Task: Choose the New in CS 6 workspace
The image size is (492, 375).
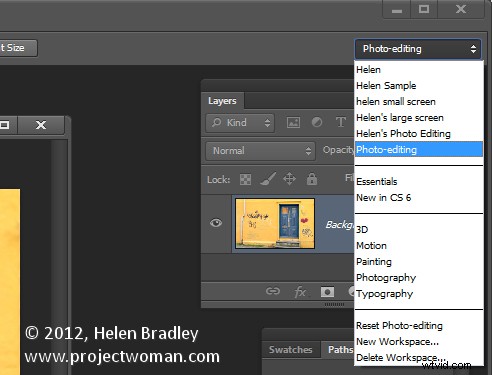Action: [419, 197]
